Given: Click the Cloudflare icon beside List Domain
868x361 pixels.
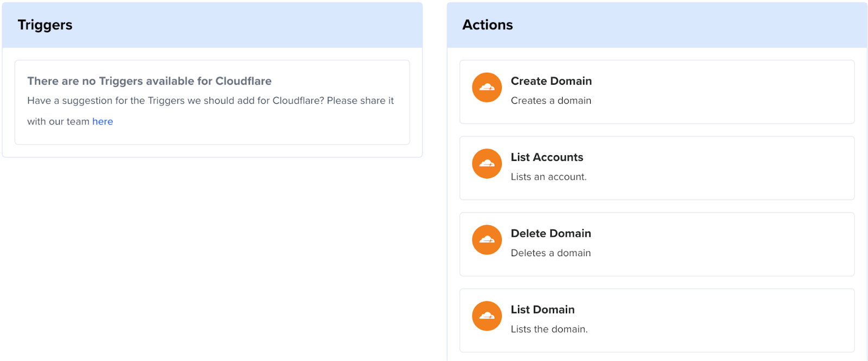Looking at the screenshot, I should click(487, 316).
